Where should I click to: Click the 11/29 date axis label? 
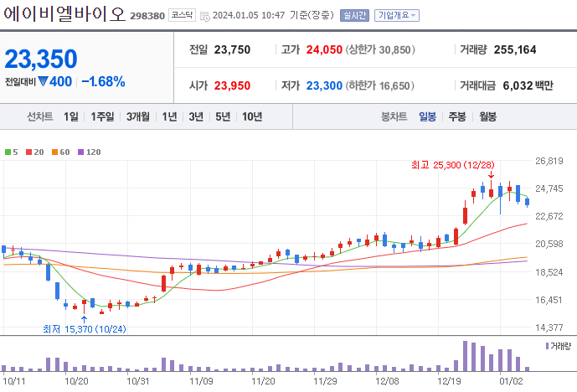(325, 381)
